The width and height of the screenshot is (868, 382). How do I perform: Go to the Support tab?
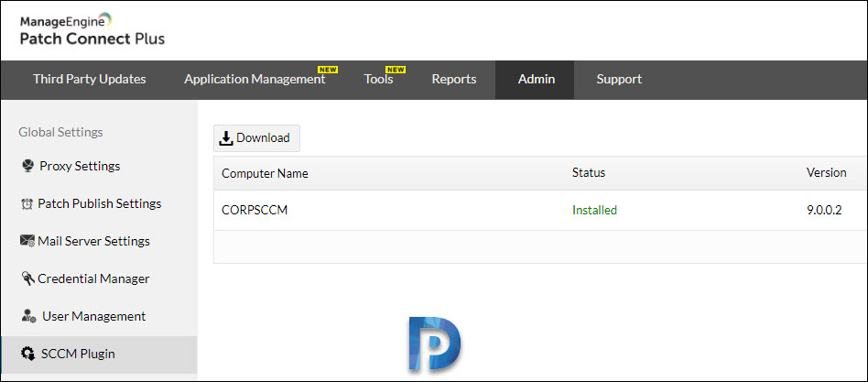tap(619, 79)
